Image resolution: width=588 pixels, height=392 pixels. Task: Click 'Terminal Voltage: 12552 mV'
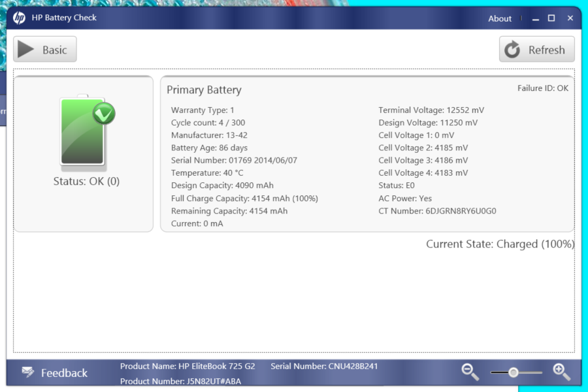(431, 110)
